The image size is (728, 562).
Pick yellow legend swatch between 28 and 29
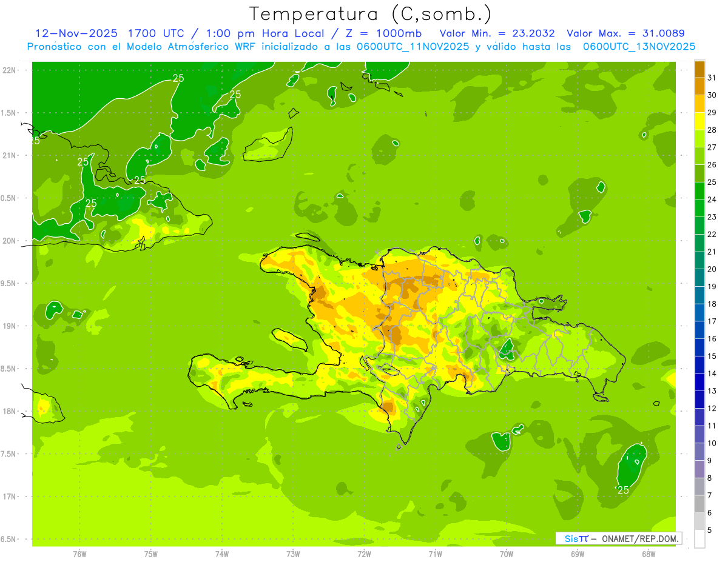pyautogui.click(x=699, y=121)
